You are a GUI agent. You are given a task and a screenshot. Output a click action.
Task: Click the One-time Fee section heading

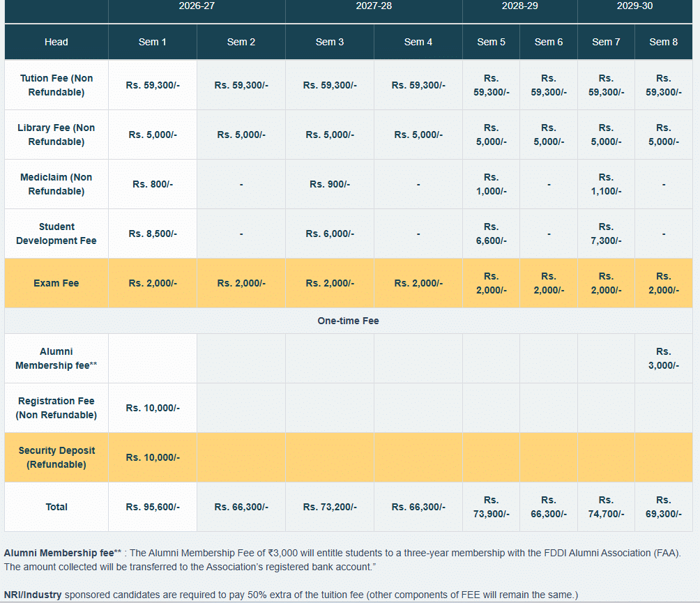tap(348, 321)
